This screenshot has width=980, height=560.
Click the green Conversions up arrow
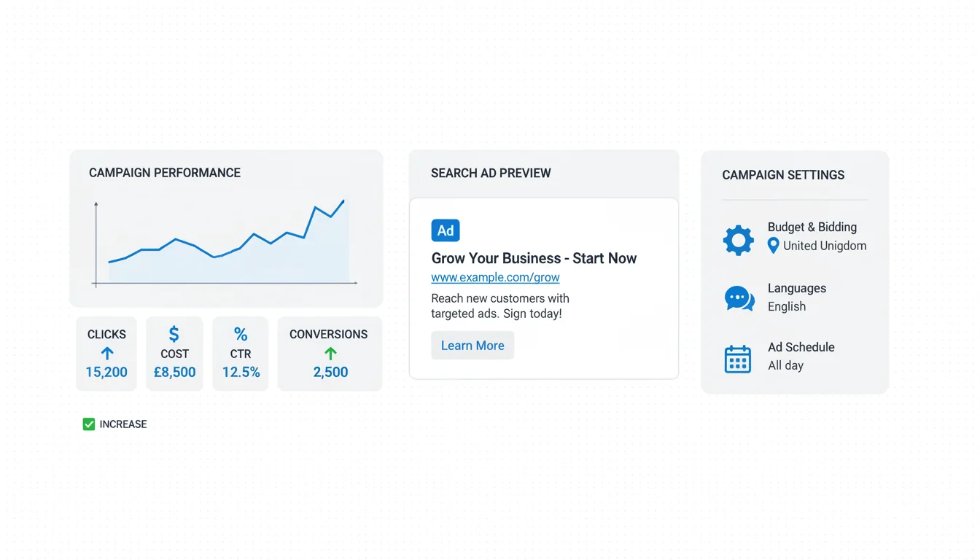(330, 354)
